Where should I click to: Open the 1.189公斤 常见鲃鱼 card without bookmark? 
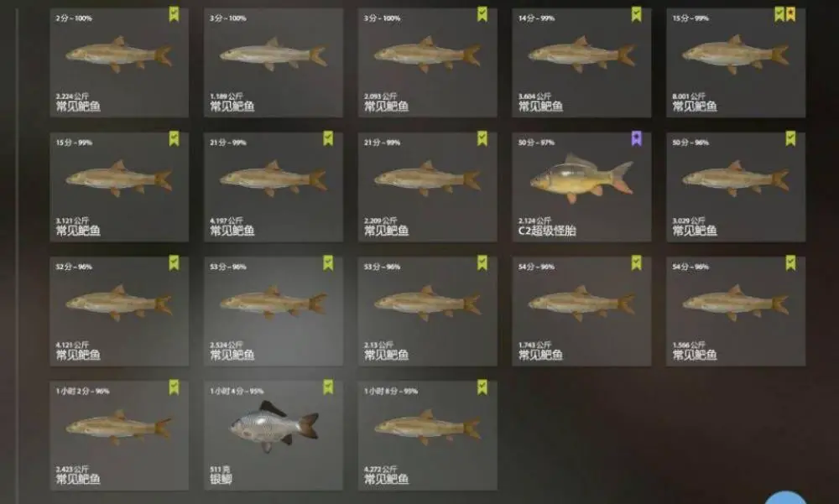(x=274, y=63)
